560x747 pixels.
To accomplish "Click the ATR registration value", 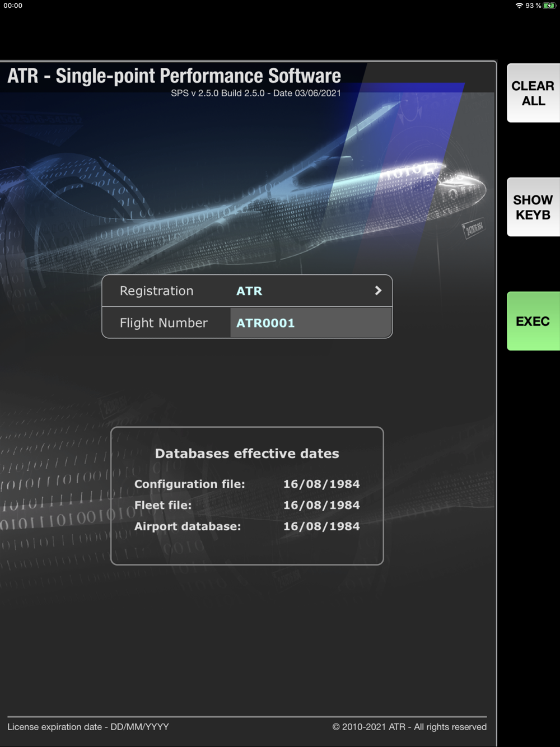I will [x=249, y=291].
